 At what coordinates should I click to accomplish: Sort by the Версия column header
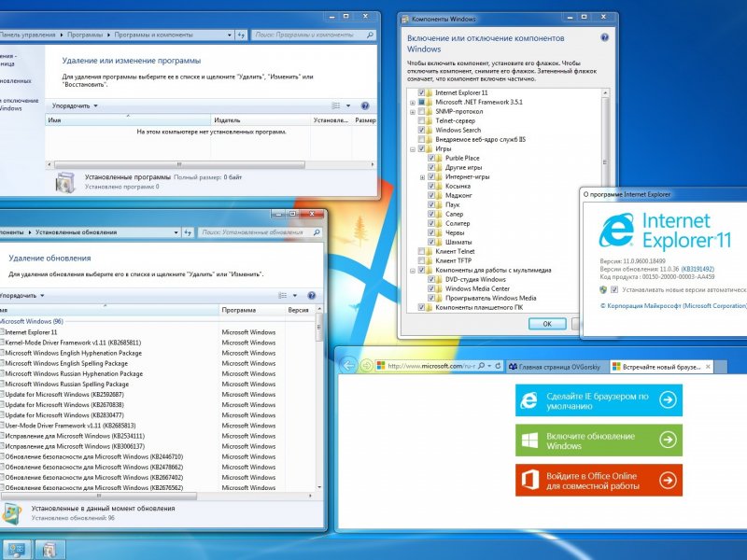[300, 310]
